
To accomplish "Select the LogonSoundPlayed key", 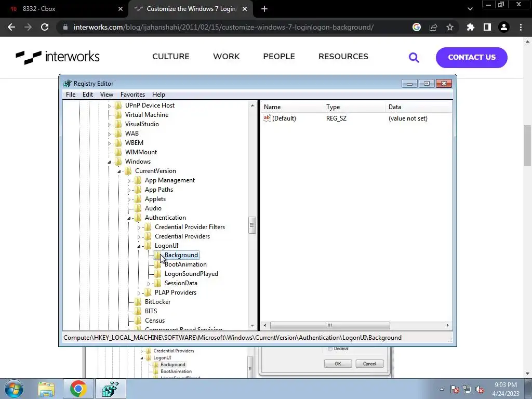I will point(191,274).
